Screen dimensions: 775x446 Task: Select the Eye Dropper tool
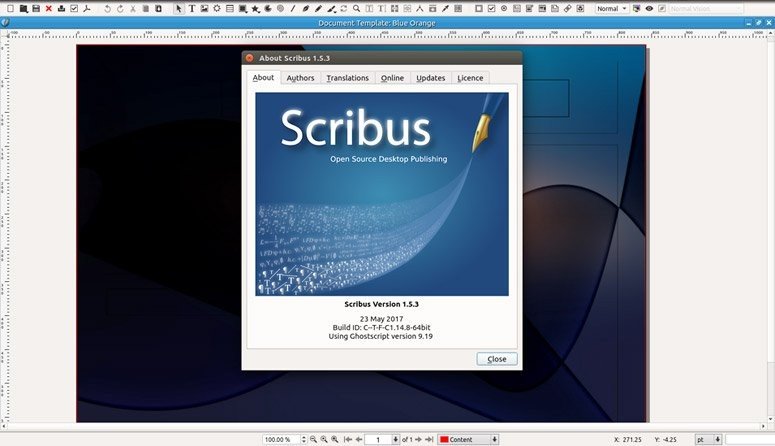pos(445,8)
